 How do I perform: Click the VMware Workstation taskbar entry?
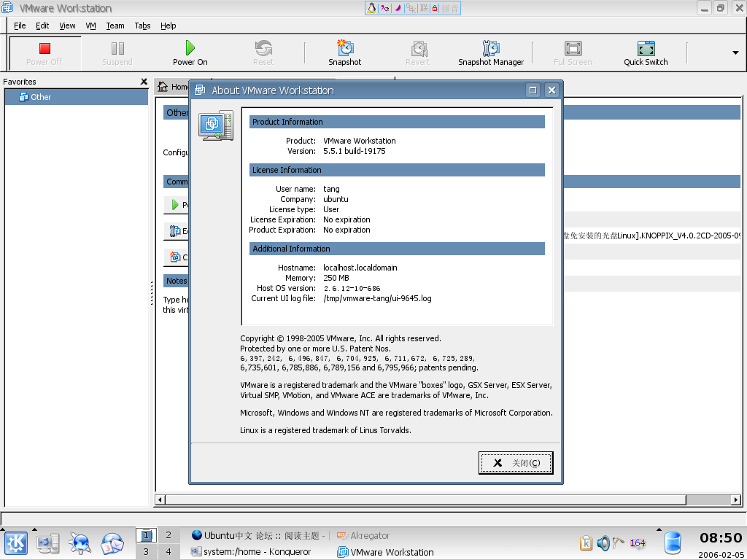pos(385,552)
